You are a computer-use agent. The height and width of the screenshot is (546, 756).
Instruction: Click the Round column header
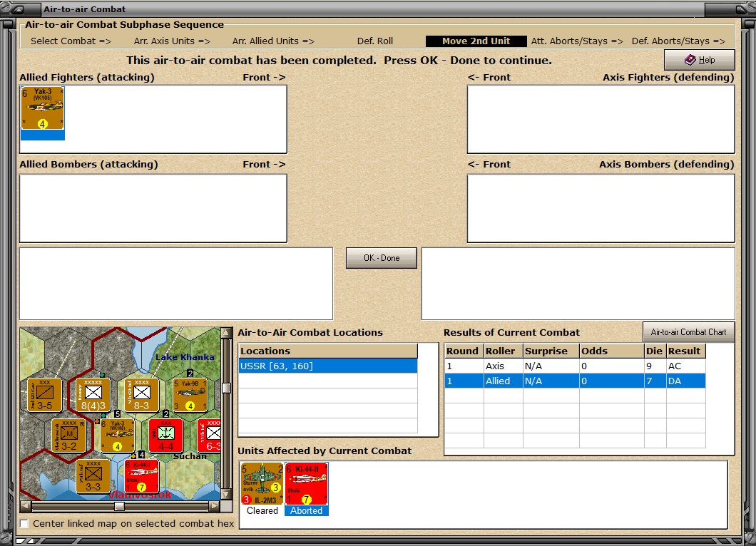tap(464, 351)
